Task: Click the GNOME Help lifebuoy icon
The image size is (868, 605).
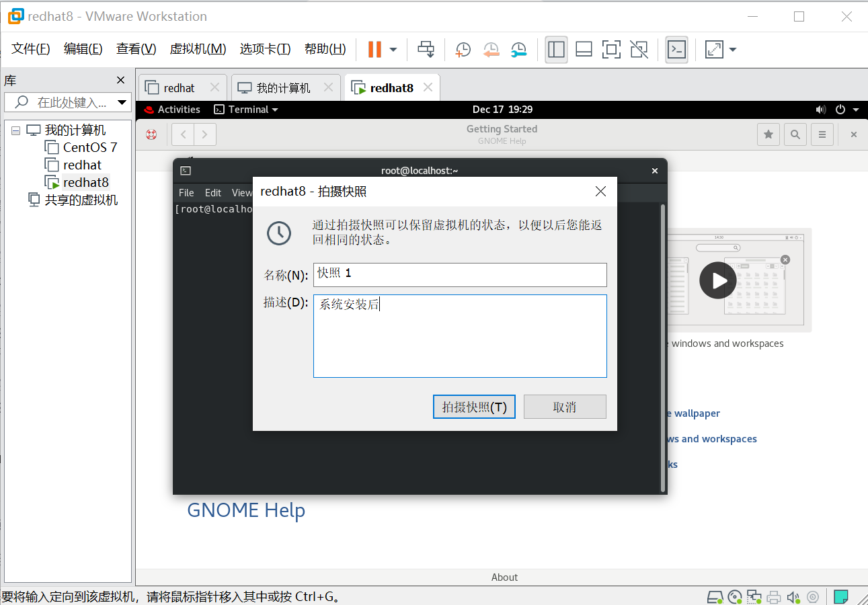Action: (151, 134)
